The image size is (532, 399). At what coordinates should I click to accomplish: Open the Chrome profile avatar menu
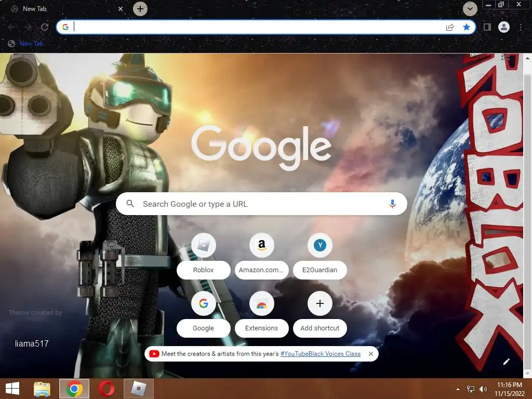[504, 27]
